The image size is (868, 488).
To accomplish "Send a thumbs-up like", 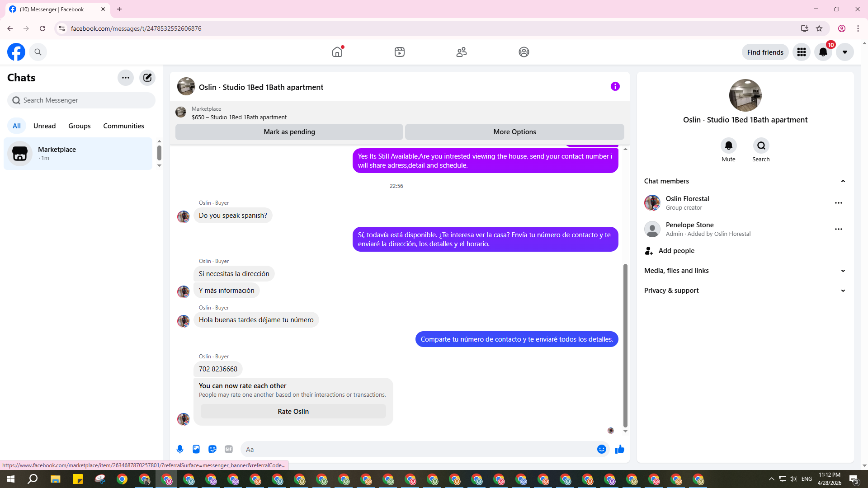I will coord(620,449).
